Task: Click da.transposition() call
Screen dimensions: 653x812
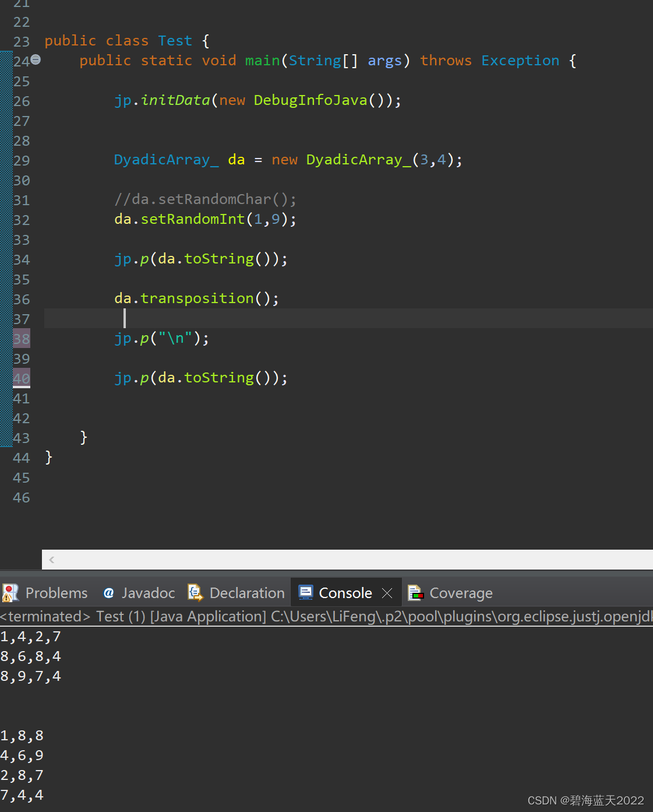Action: (197, 298)
